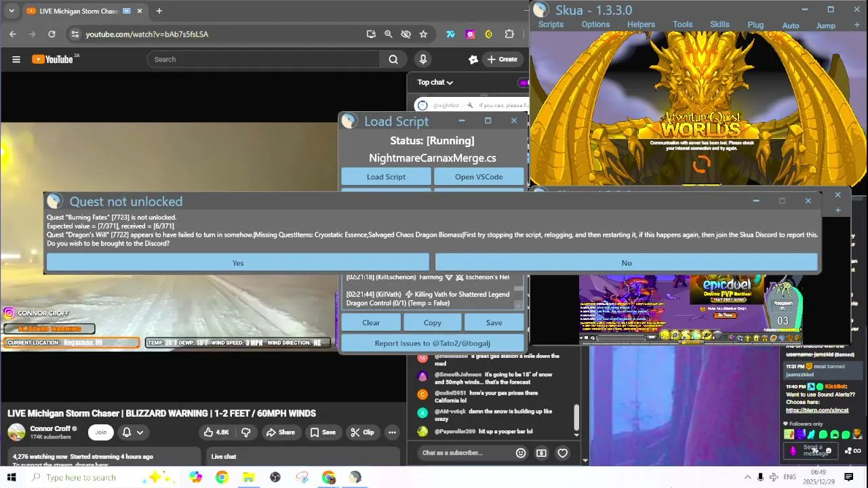
Task: Expand the notification bell dropdown
Action: tap(133, 432)
